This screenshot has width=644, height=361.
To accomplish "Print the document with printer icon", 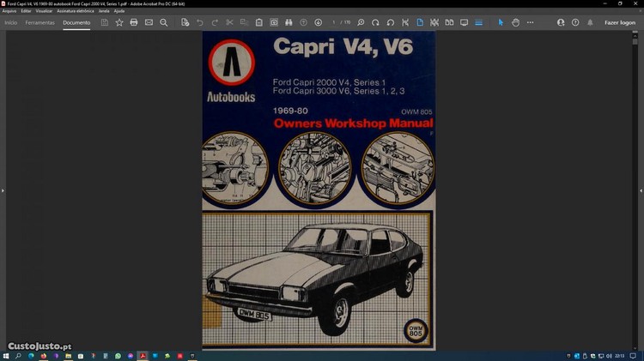I will point(134,22).
